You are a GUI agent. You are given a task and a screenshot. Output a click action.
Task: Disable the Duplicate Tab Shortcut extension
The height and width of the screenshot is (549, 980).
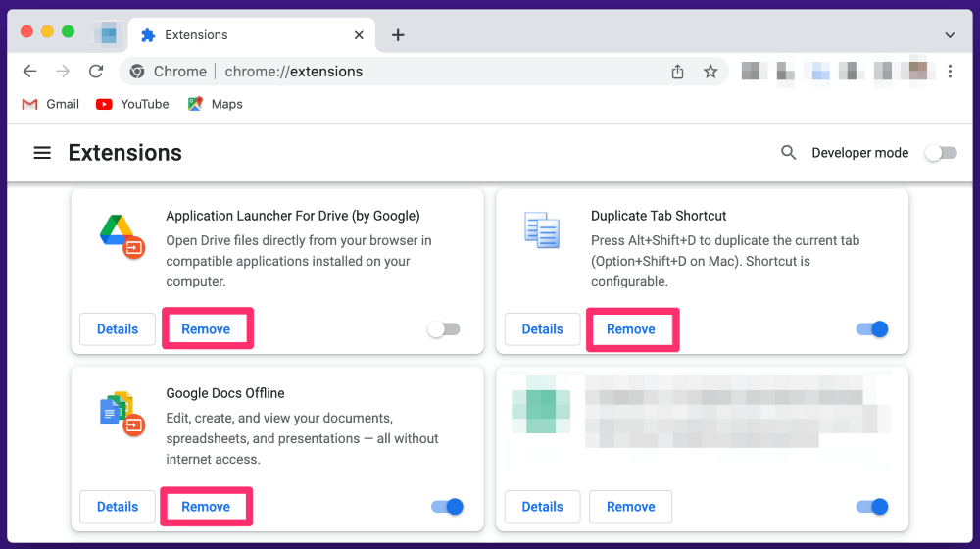pyautogui.click(x=872, y=328)
